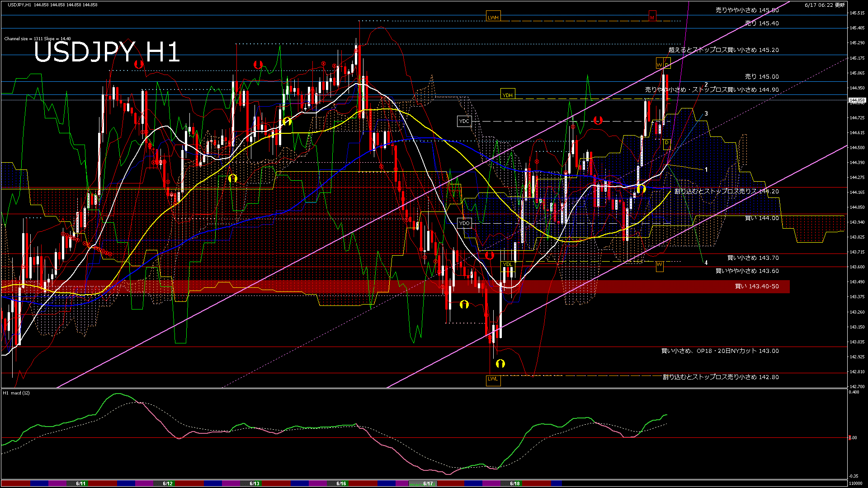Click the YDO white label box
This screenshot has height=488, width=868.
464,223
